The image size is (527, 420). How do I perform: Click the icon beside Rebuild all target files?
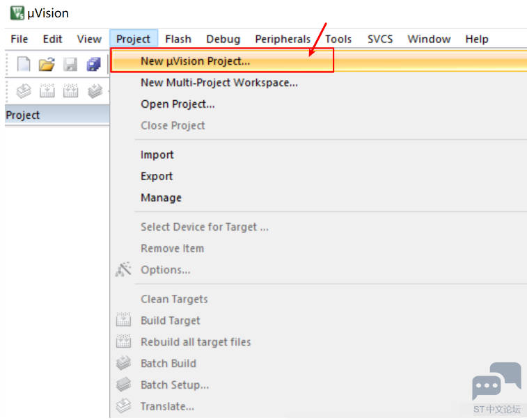(123, 341)
